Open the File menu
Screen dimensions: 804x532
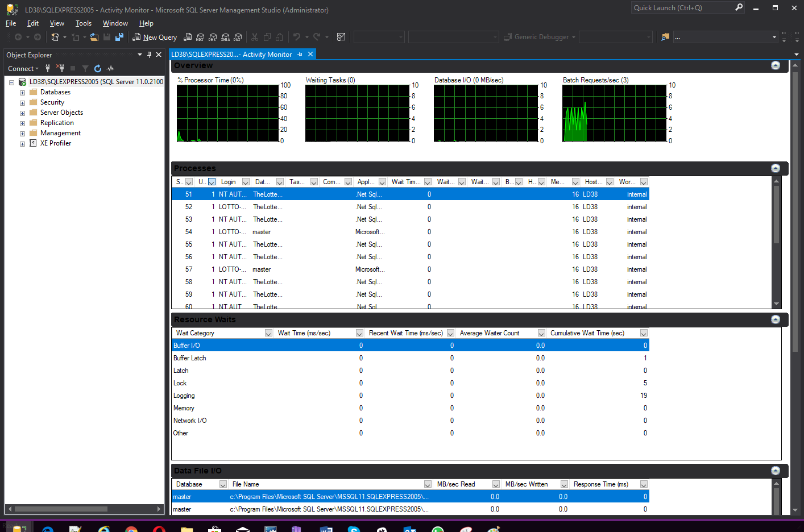pyautogui.click(x=11, y=23)
